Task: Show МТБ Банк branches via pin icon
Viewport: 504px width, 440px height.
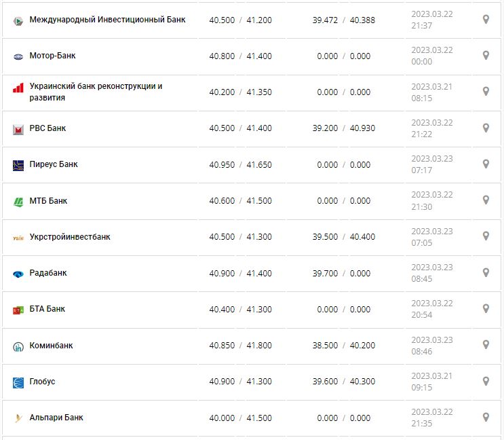Action: [x=486, y=200]
